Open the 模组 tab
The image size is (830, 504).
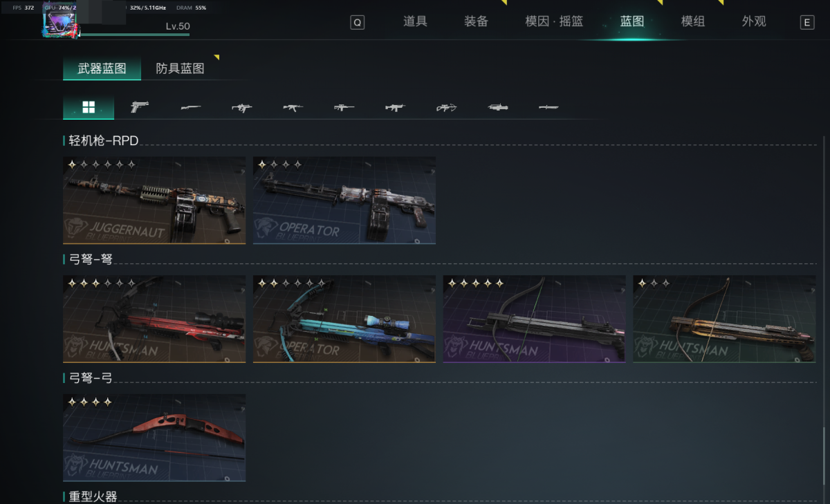[x=693, y=21]
